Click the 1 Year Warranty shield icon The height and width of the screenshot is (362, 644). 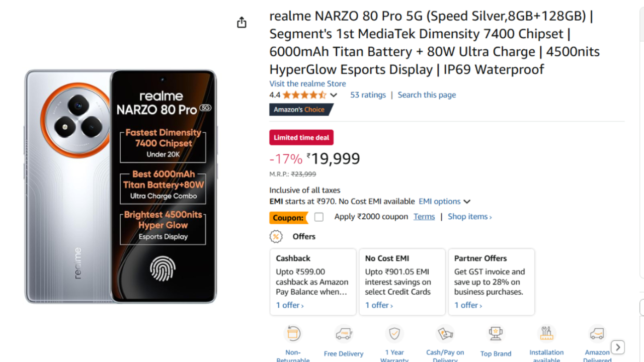pos(394,334)
